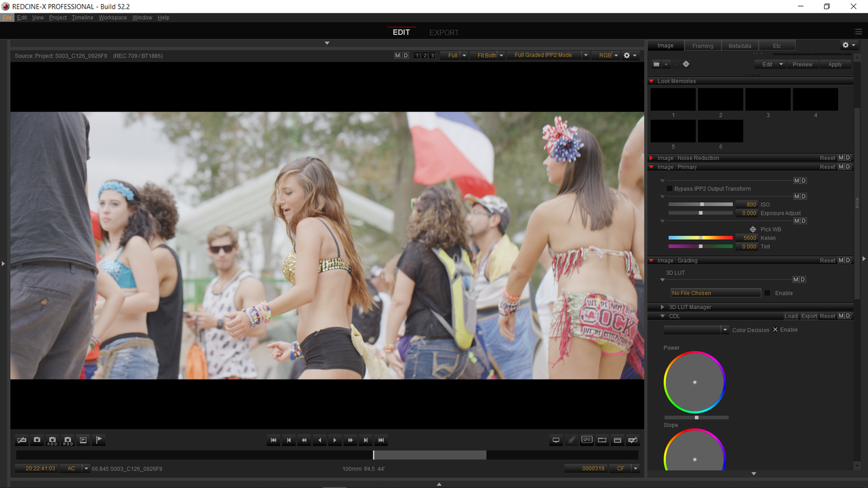This screenshot has width=868, height=488.
Task: Click the ISO slider
Action: click(701, 204)
